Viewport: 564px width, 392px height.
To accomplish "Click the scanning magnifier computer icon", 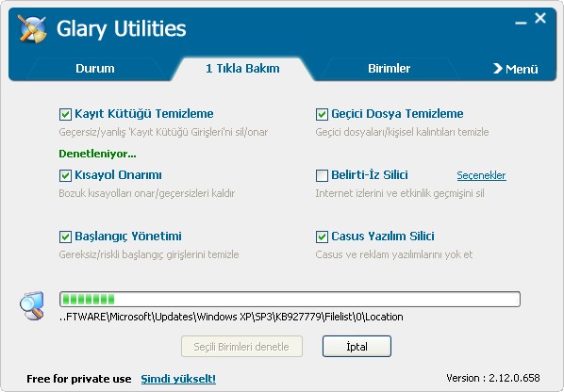I will 32,305.
